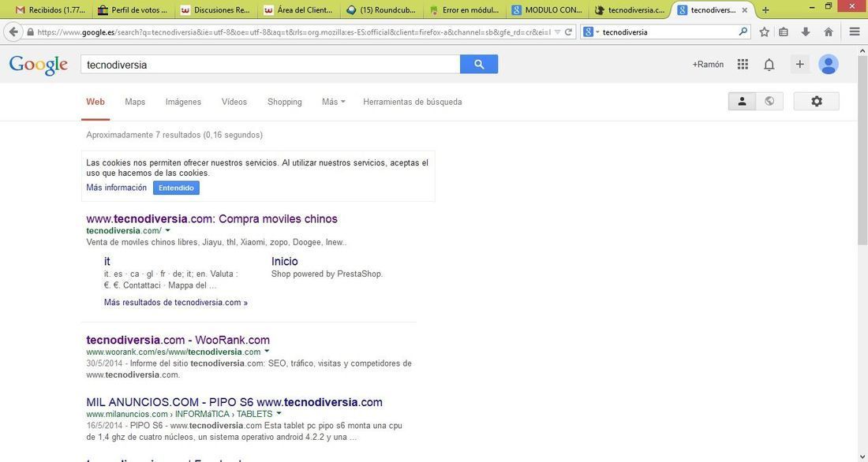
Task: Switch to the Discusiones Re... tab
Action: tap(216, 10)
